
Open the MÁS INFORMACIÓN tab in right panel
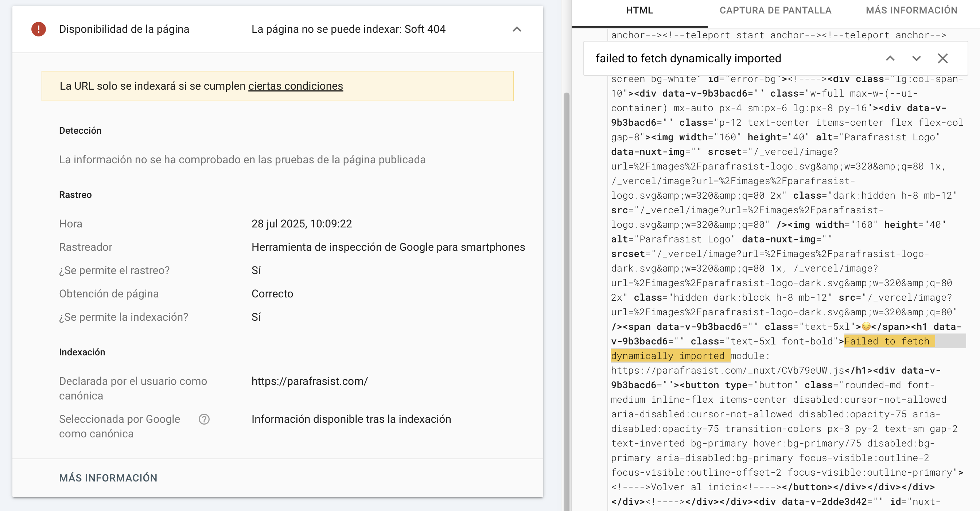911,10
